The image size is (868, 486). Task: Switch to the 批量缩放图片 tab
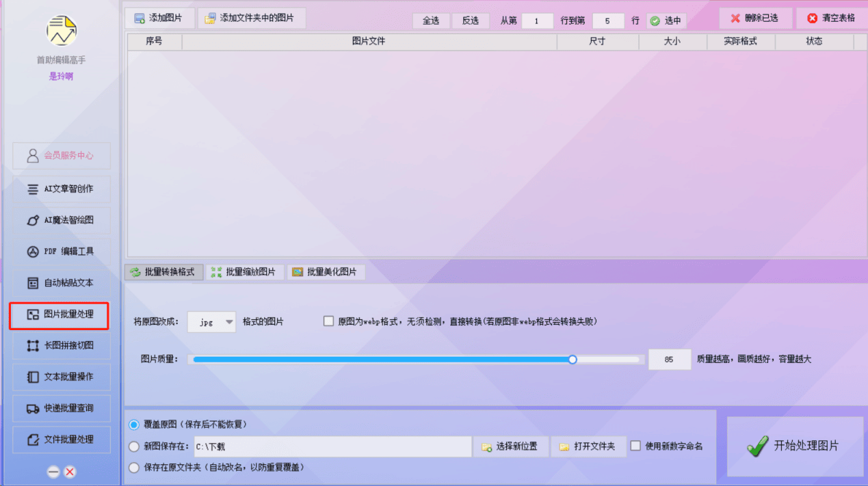(x=244, y=271)
